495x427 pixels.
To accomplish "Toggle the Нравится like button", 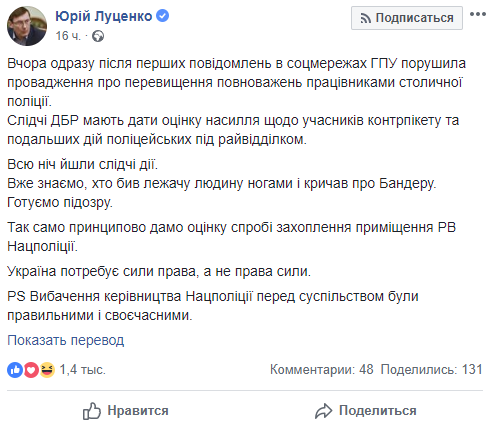I will coord(126,411).
